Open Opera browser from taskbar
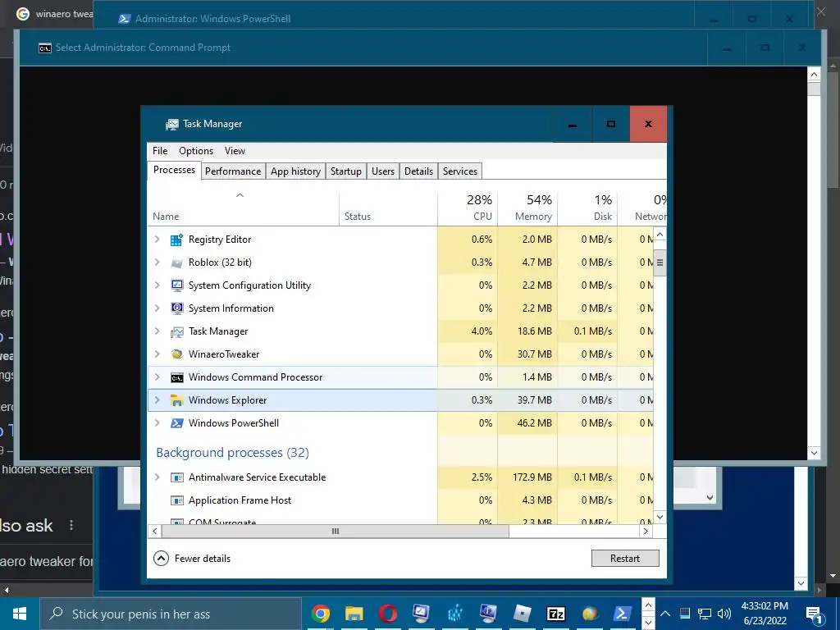Screen dimensions: 840x630 click(388, 614)
